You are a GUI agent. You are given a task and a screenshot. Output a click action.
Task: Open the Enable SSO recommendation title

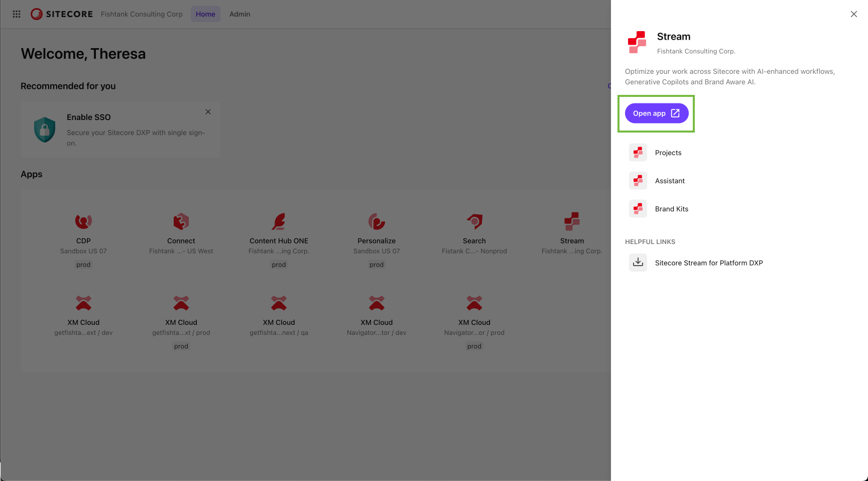(x=89, y=117)
